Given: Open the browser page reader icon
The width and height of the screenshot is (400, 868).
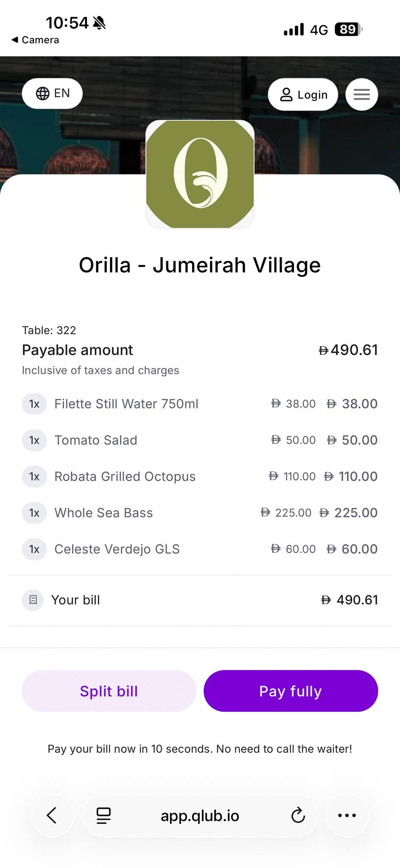Looking at the screenshot, I should point(103,815).
